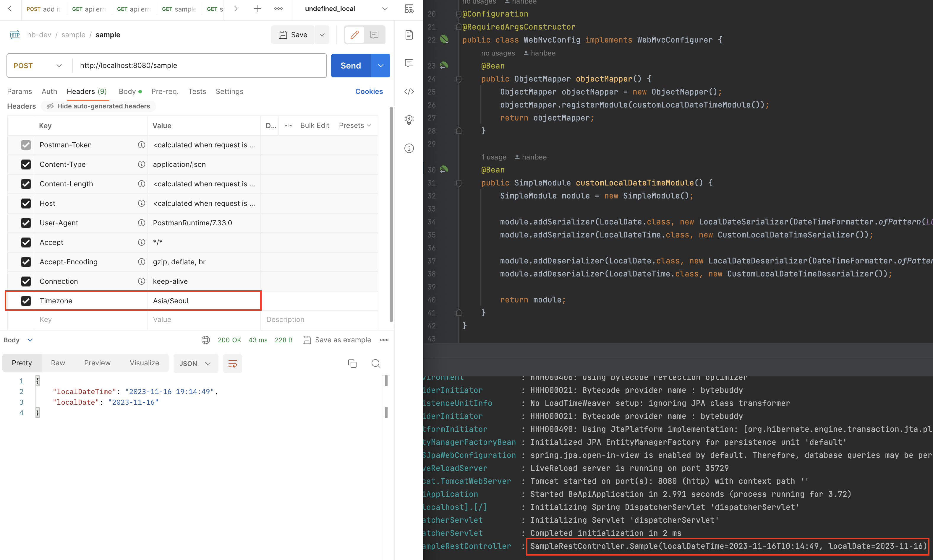Click the documentation icon in right sidebar
The width and height of the screenshot is (933, 560).
(x=409, y=35)
